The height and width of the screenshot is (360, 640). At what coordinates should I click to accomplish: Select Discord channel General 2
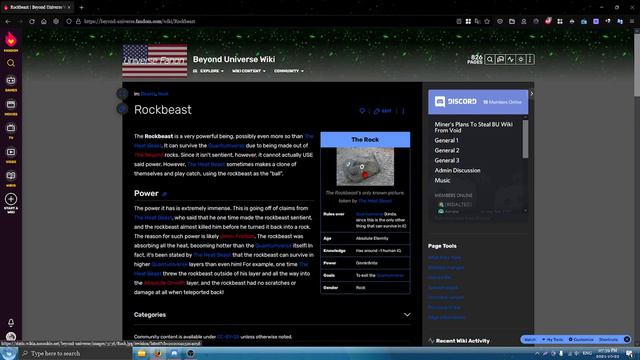click(x=447, y=150)
